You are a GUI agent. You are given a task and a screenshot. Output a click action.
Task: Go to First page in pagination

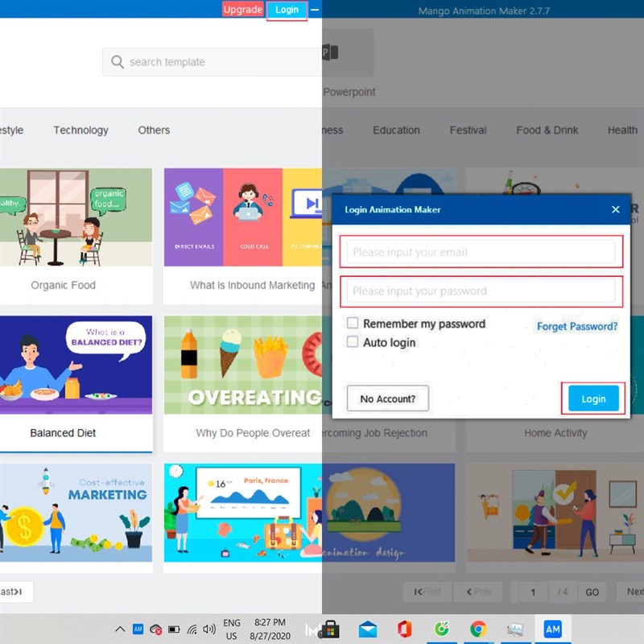click(x=427, y=592)
